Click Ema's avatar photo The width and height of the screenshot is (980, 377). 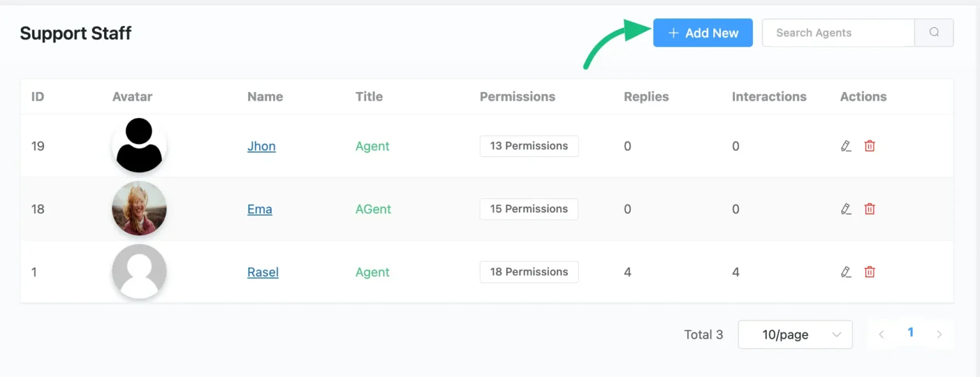coord(139,209)
